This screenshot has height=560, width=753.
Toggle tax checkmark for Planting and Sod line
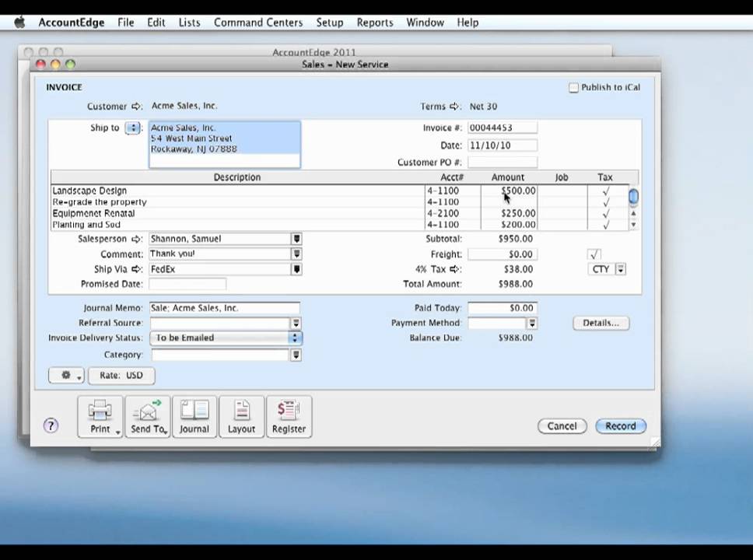pyautogui.click(x=606, y=224)
